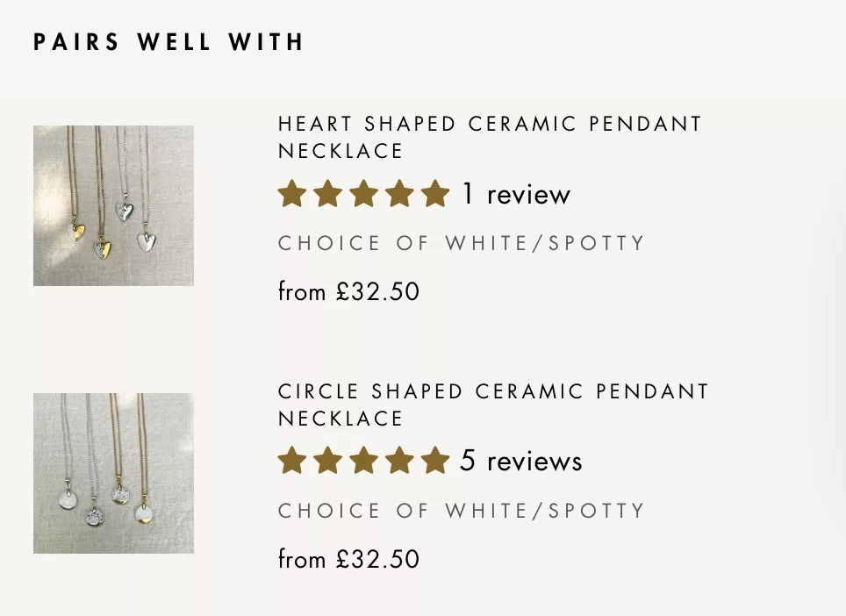Open the 5 reviews link for the Circle necklace
This screenshot has height=616, width=846.
click(x=520, y=461)
